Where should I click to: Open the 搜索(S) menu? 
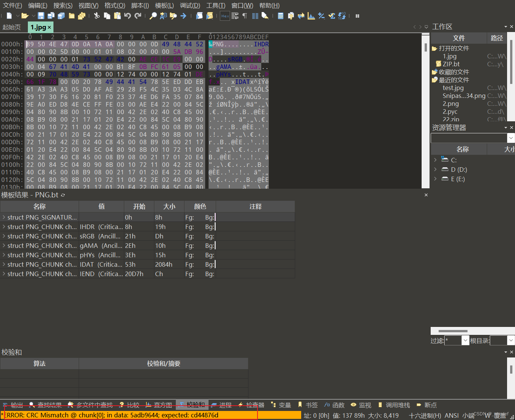[x=63, y=5]
